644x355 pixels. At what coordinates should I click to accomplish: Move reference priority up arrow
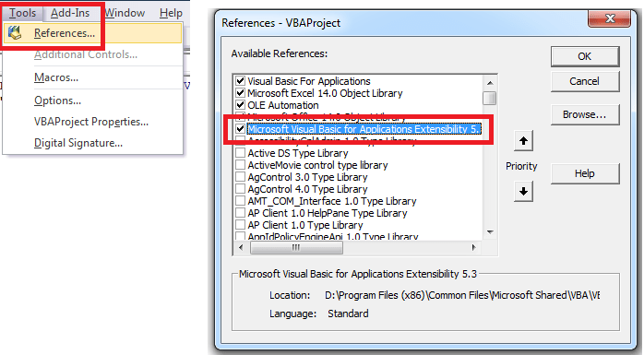523,141
